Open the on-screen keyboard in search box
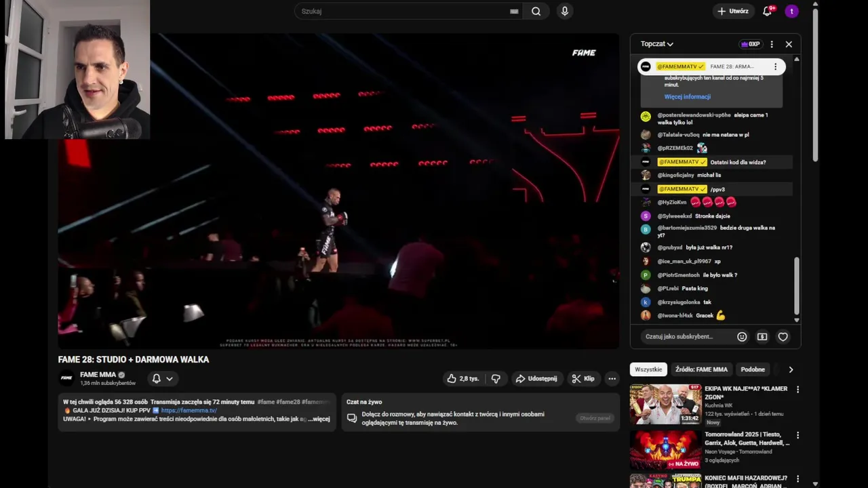 (514, 11)
